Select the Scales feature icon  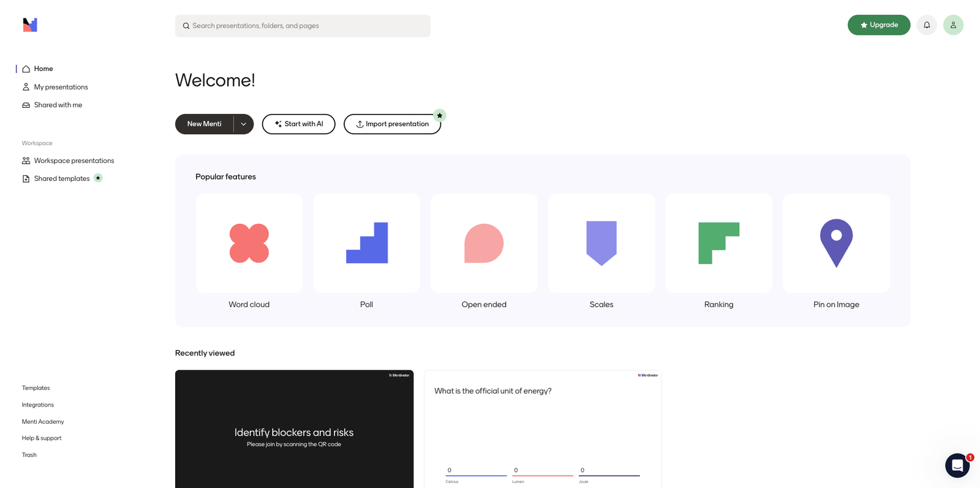tap(601, 243)
